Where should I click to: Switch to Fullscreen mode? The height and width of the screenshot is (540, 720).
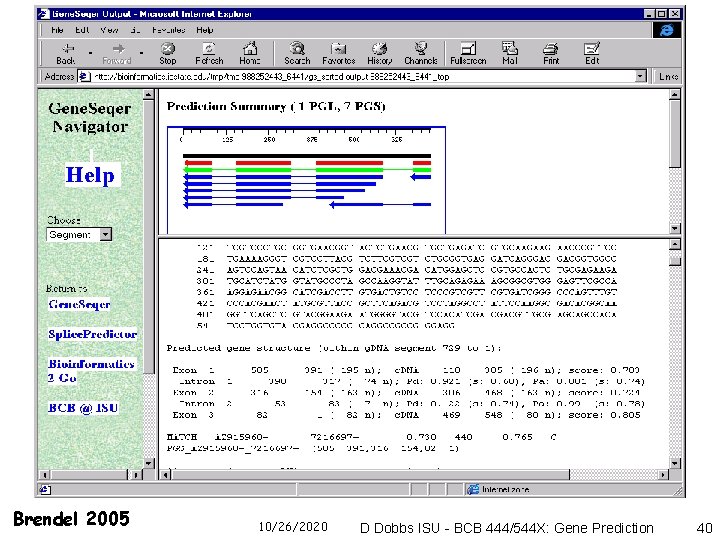click(x=468, y=54)
